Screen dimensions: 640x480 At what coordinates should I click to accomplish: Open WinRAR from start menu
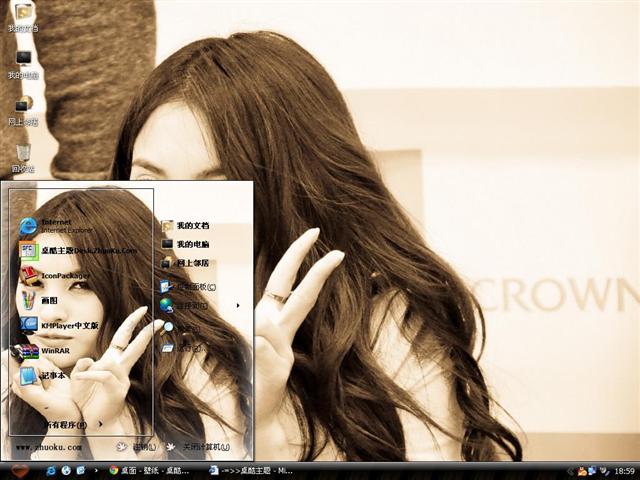click(41, 351)
